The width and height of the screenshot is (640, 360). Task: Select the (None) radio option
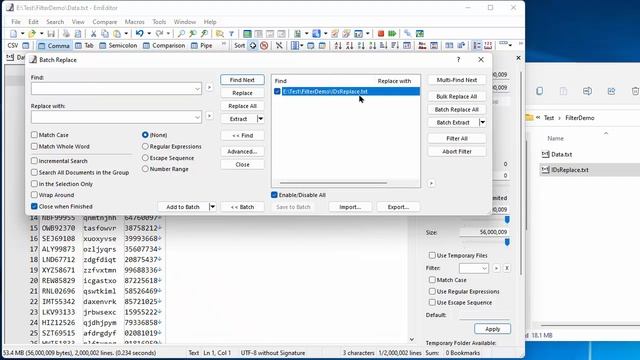click(145, 135)
